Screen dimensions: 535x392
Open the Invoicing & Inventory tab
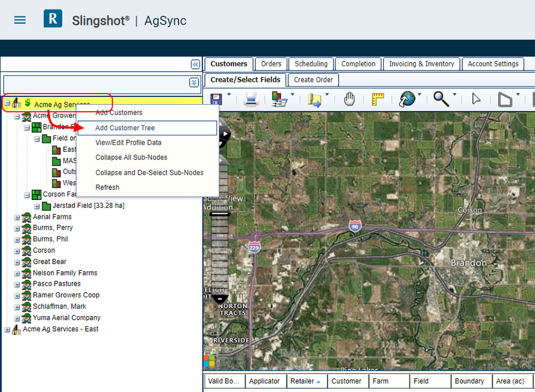(x=422, y=64)
